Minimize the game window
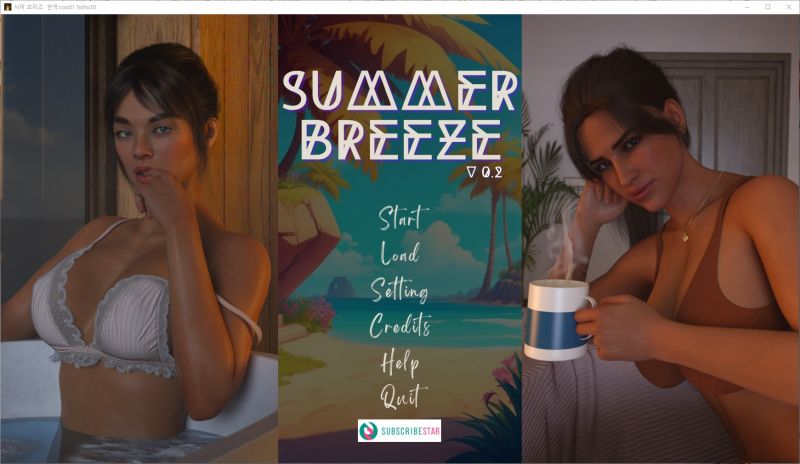 (747, 7)
